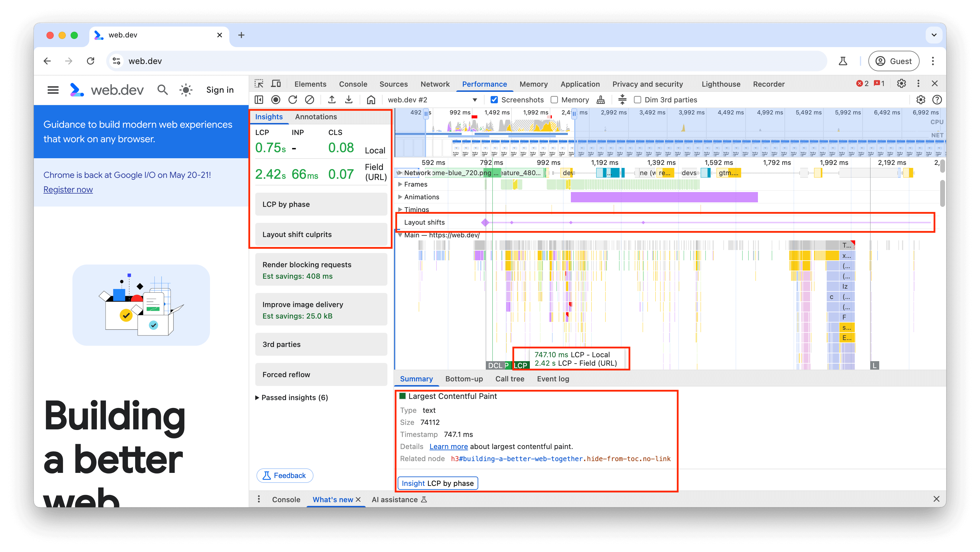Click the upload profile icon
980x552 pixels.
coord(332,100)
